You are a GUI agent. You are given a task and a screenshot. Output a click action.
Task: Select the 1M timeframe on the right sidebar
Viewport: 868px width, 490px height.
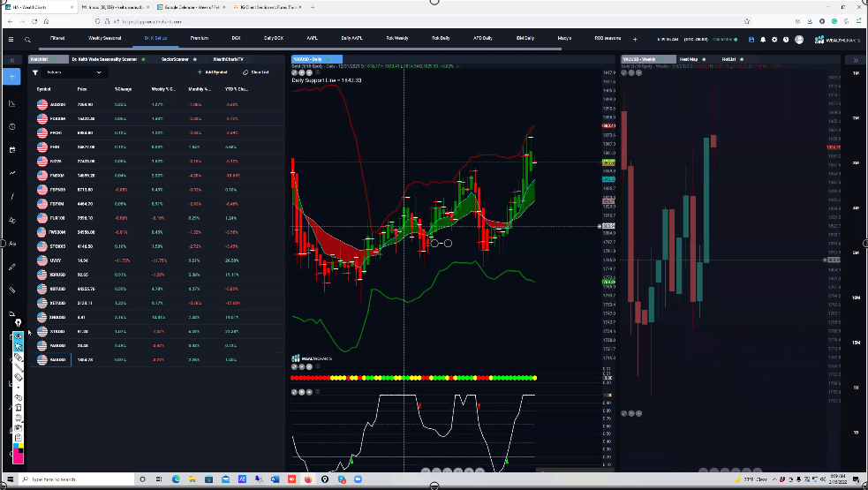[857, 73]
